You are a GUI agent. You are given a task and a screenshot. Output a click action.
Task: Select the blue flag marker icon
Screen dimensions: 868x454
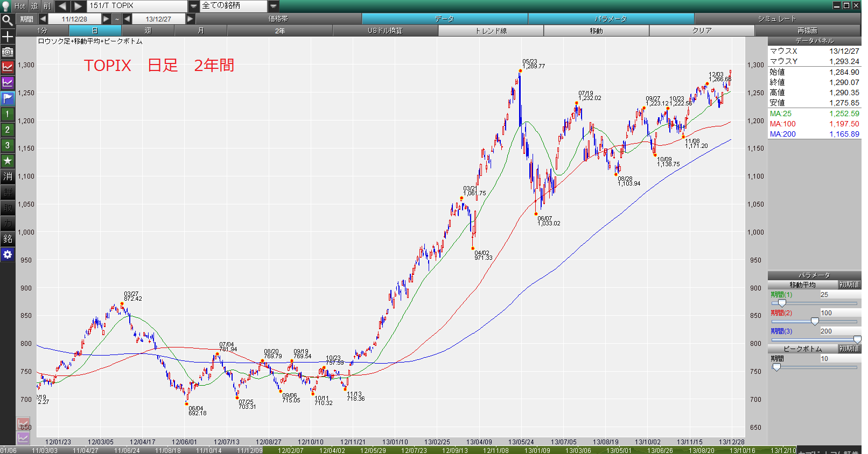click(x=8, y=98)
